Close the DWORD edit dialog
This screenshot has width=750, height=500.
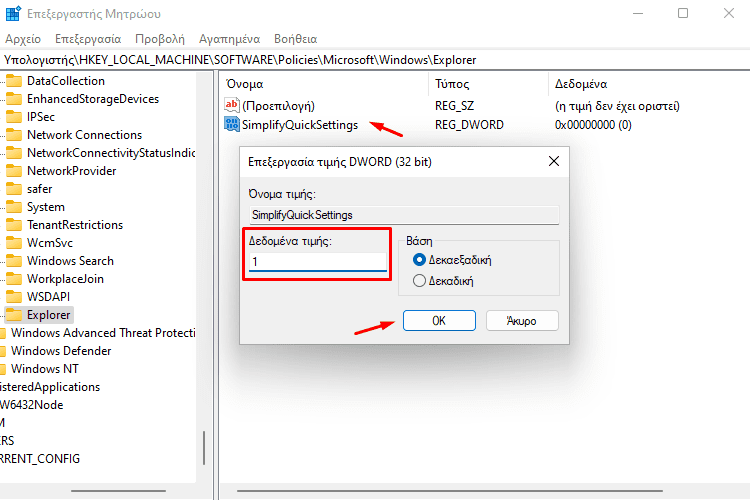click(x=554, y=161)
